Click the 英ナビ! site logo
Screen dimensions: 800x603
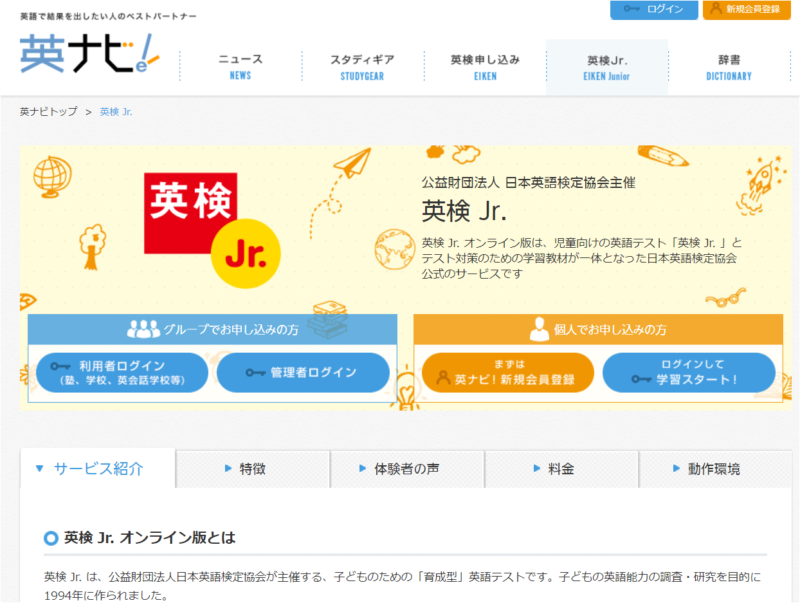[90, 54]
